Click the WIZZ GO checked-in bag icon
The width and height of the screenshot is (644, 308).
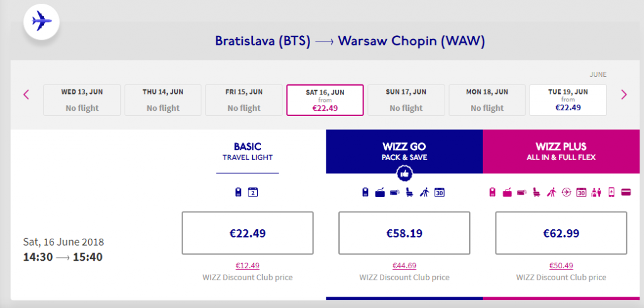(380, 192)
